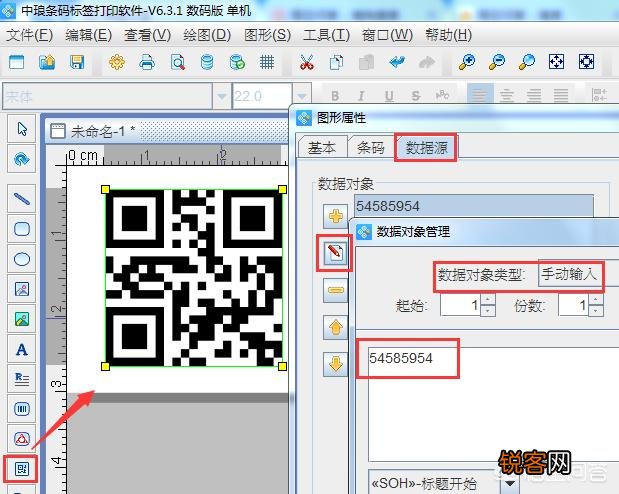The height and width of the screenshot is (494, 619).
Task: Select the red triangle shape tool
Action: click(x=22, y=439)
